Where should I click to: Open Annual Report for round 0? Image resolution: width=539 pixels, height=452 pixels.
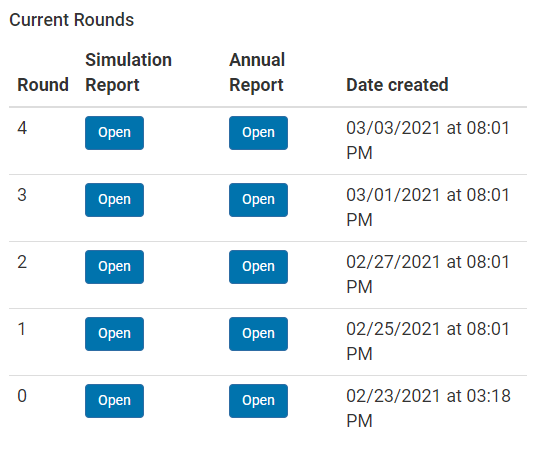pyautogui.click(x=258, y=401)
